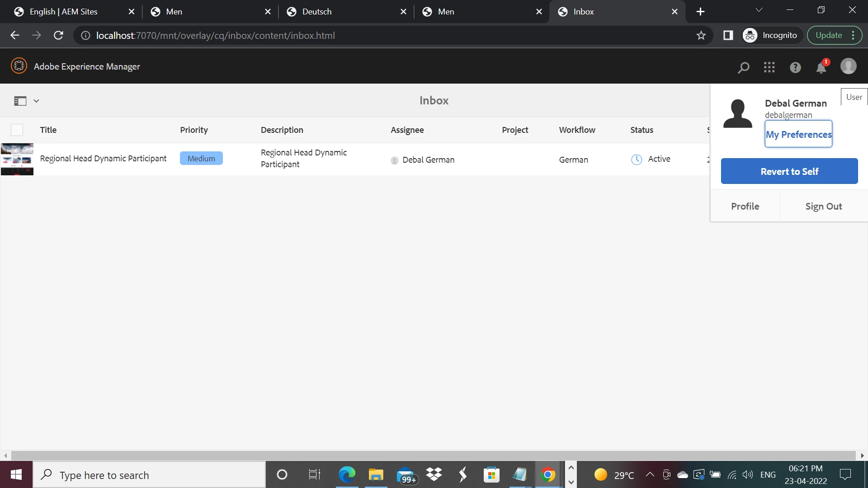Tick the select-all checkbox in table header
Viewport: 868px width, 488px height.
coord(17,130)
